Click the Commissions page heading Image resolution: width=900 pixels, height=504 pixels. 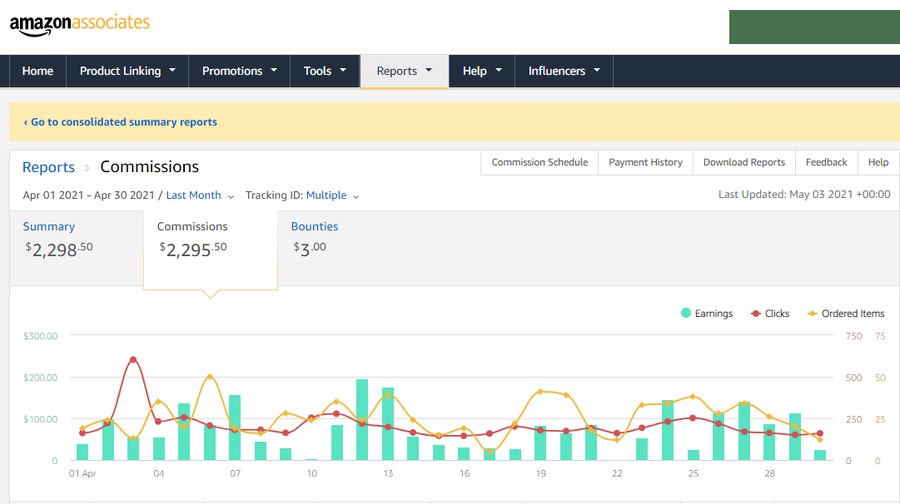click(x=149, y=166)
